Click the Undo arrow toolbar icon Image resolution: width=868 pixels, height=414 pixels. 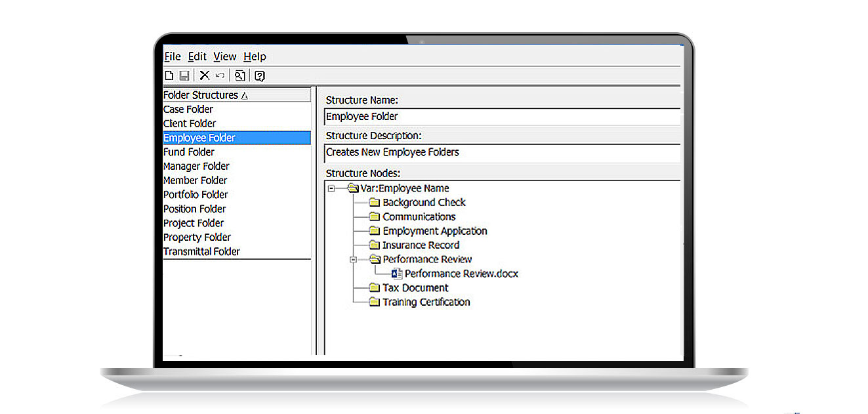click(x=220, y=75)
